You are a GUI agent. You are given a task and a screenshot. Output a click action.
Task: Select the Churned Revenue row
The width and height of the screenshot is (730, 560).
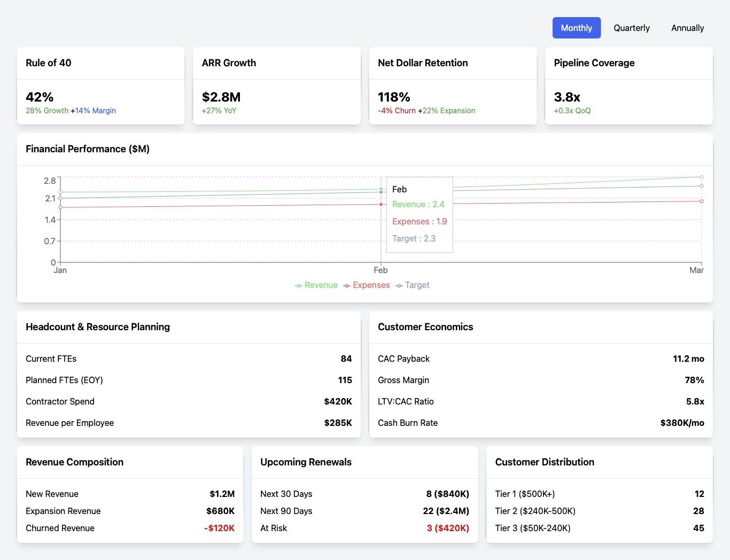[130, 528]
